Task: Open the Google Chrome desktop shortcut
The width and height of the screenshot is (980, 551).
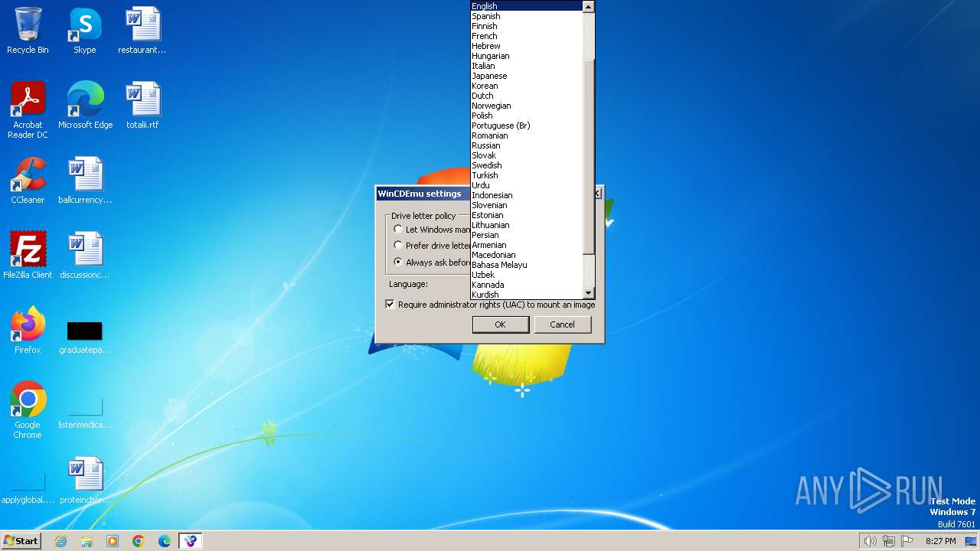Action: click(28, 410)
